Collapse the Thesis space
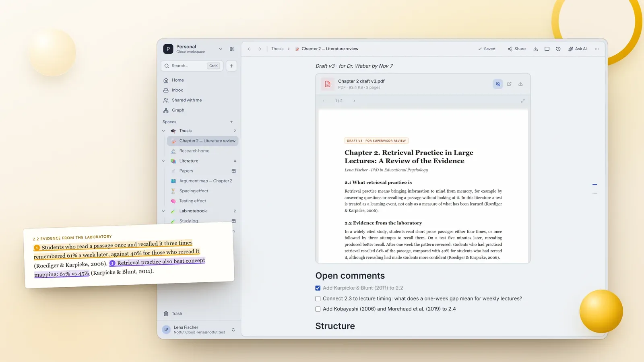Image resolution: width=644 pixels, height=362 pixels. [163, 131]
